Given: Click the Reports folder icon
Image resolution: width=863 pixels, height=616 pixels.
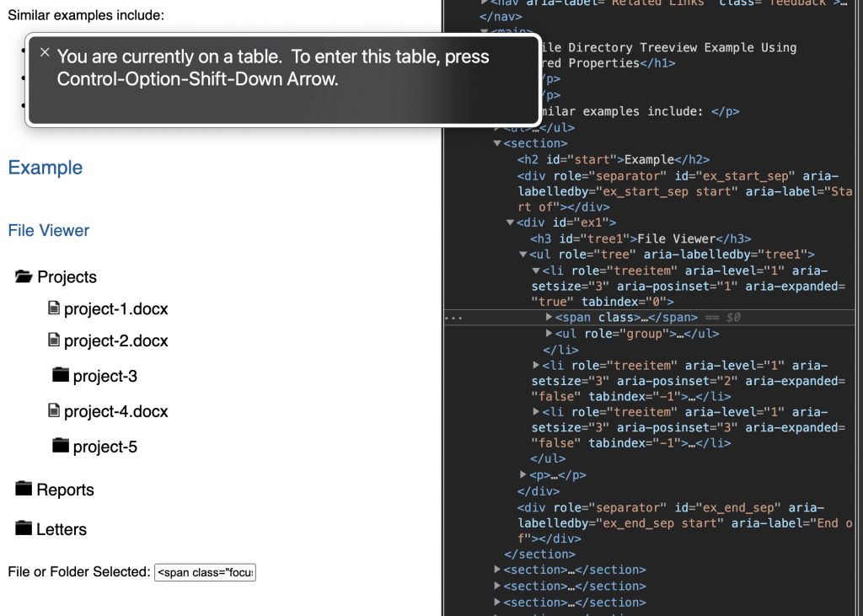Looking at the screenshot, I should tap(24, 488).
